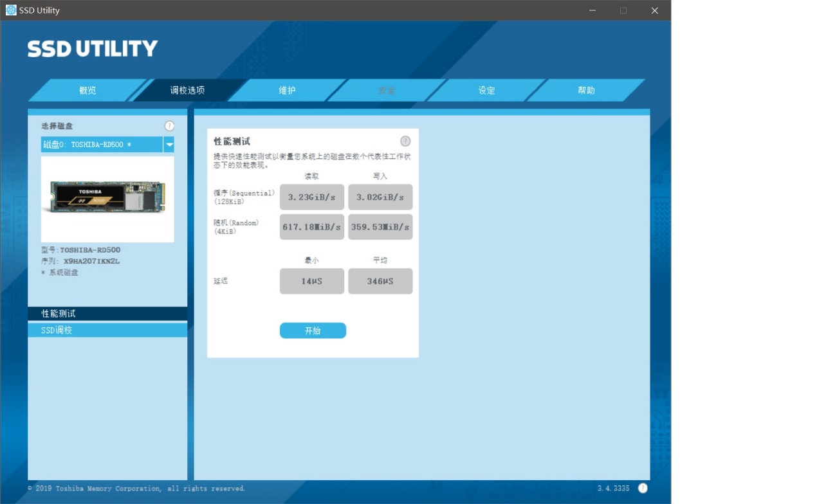Open the 磁盘0: TOSHIBA-RD500 combo box
This screenshot has height=504, width=817.
point(107,145)
